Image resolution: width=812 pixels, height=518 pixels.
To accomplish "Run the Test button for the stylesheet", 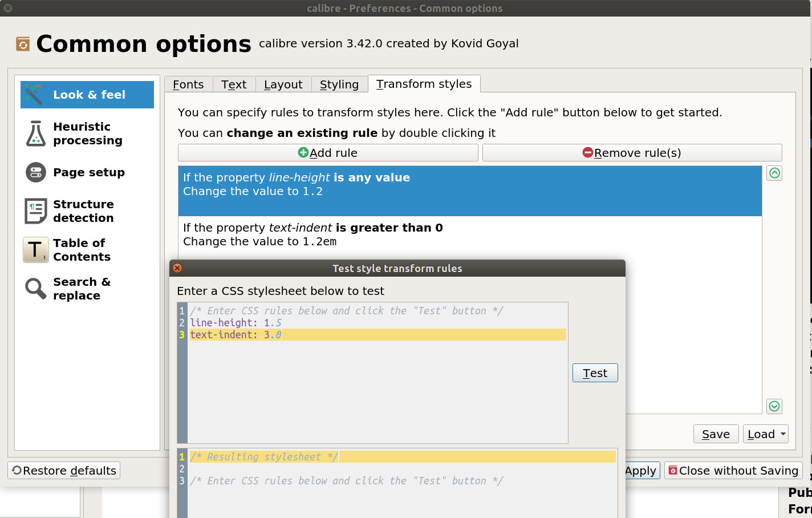I will pos(595,373).
